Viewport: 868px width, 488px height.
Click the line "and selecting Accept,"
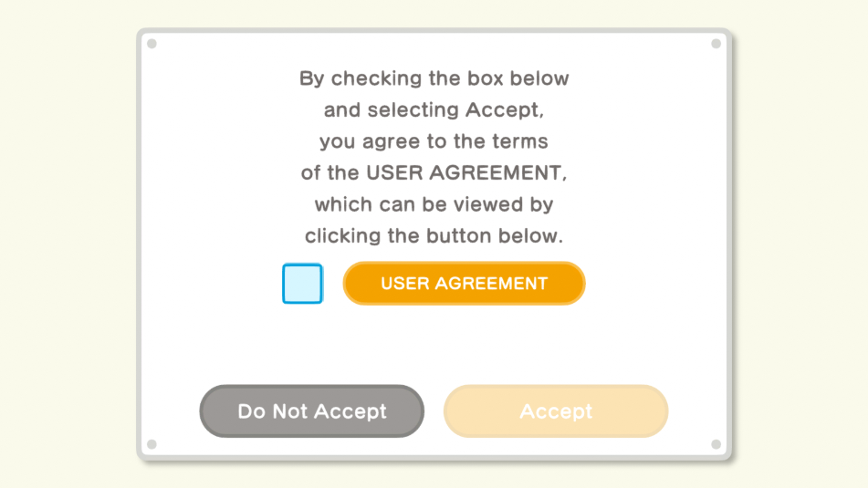point(434,110)
